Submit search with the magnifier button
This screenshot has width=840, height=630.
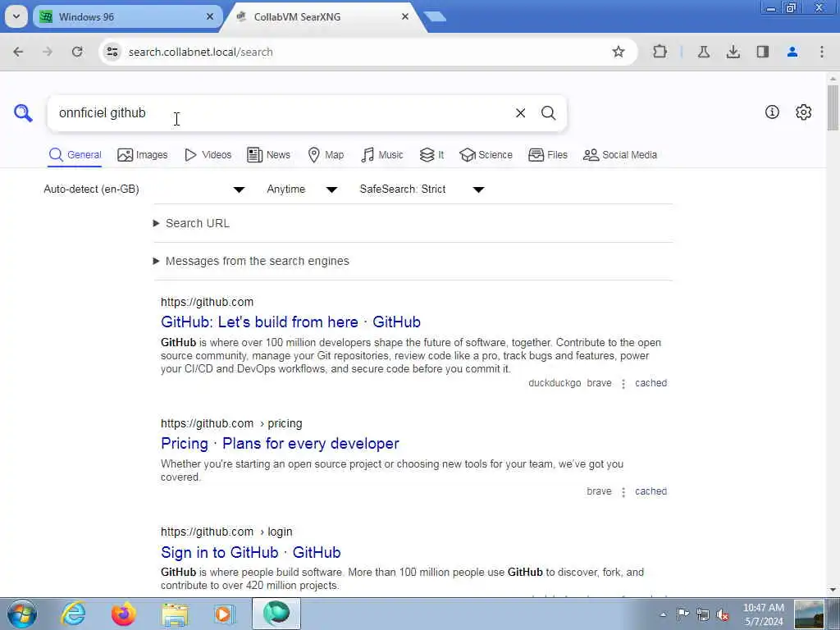point(548,113)
